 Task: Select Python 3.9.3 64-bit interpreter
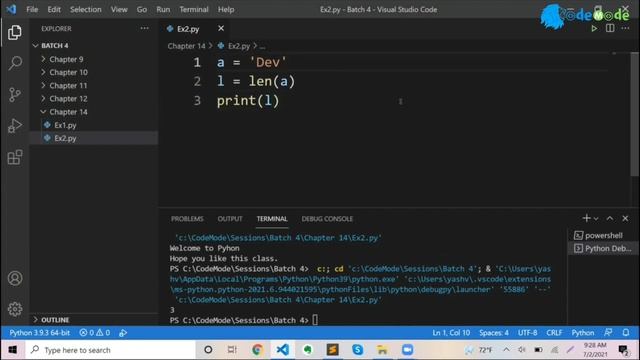(x=40, y=333)
